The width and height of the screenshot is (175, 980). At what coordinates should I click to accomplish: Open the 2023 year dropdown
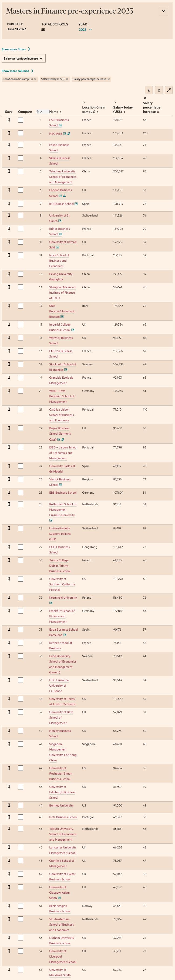(85, 30)
